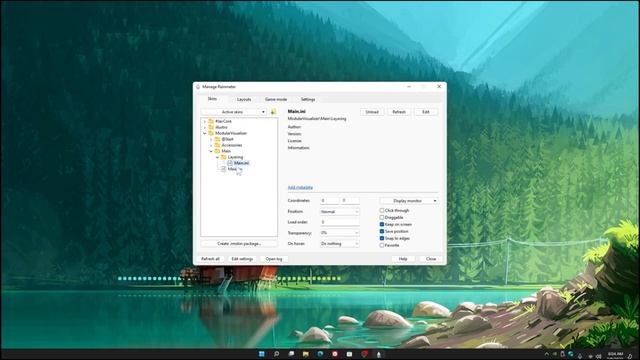Click the Help button
Viewport: 640px width, 360px height.
coord(403,259)
